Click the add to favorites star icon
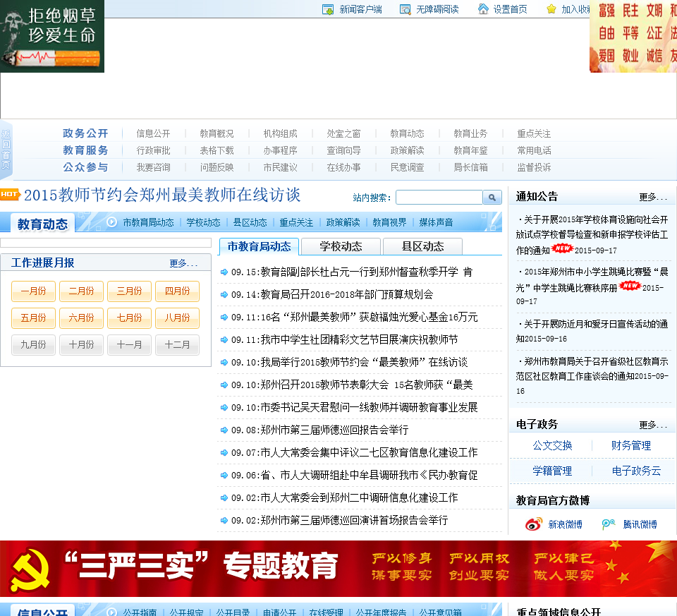This screenshot has width=677, height=616. (551, 9)
